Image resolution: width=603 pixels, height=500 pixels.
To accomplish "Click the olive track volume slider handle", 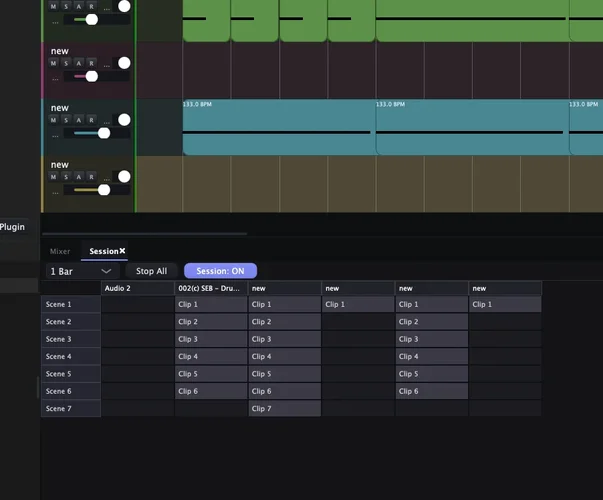I will click(104, 190).
